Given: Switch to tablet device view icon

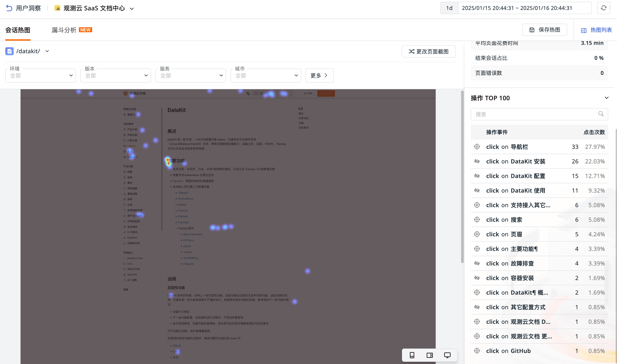Looking at the screenshot, I should (x=430, y=355).
